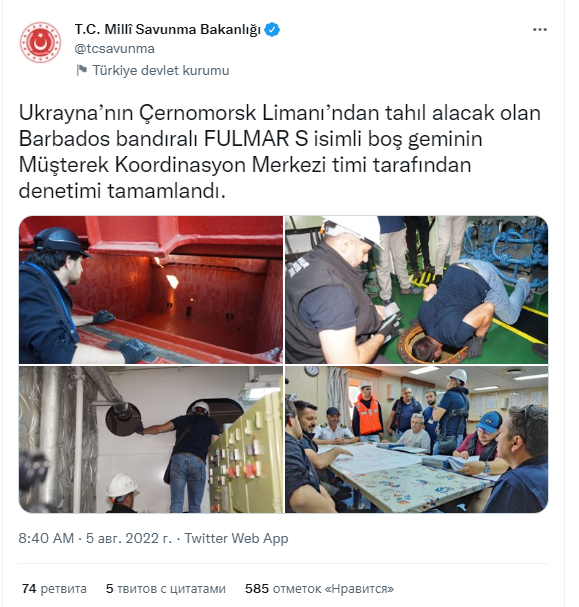Click the flag icon next to Türkiye devlet kurumu
Screen dimensions: 579x607
(x=81, y=70)
